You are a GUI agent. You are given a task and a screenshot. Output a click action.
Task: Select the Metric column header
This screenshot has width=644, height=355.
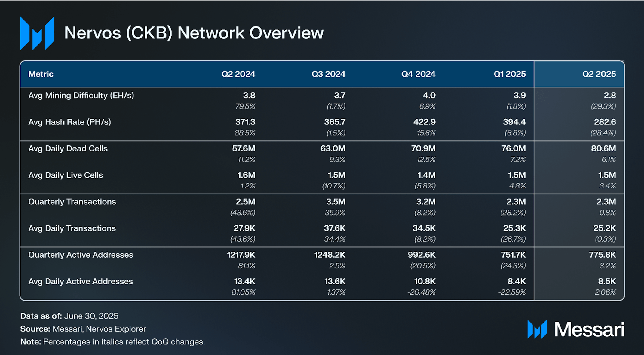pyautogui.click(x=41, y=74)
